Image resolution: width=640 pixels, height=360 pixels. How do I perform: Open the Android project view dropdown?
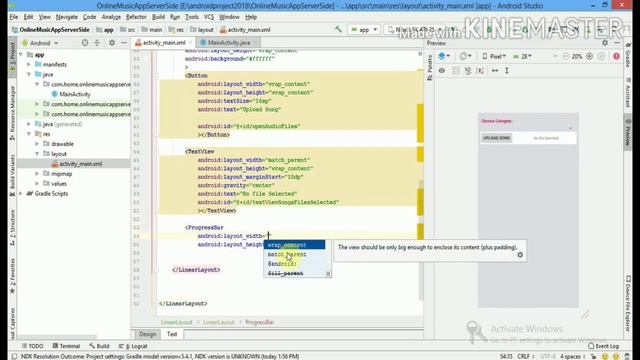40,43
